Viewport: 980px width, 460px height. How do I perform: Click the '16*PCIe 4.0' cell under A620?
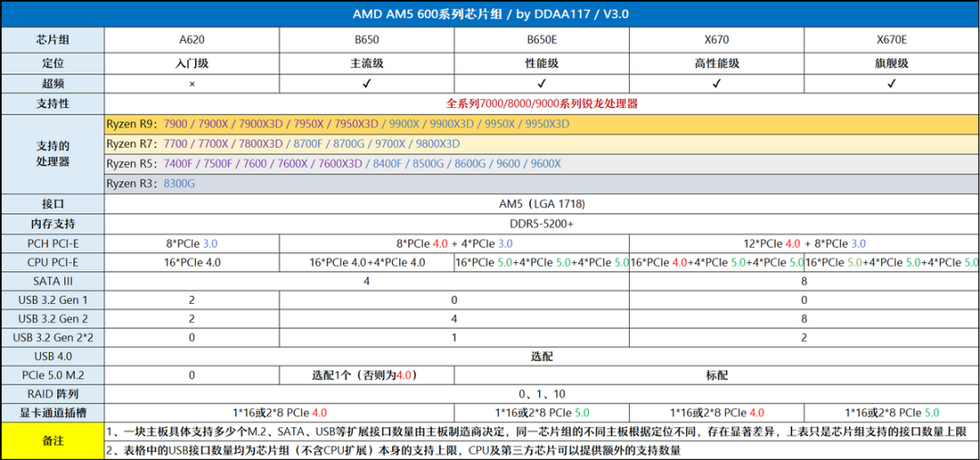coord(191,263)
